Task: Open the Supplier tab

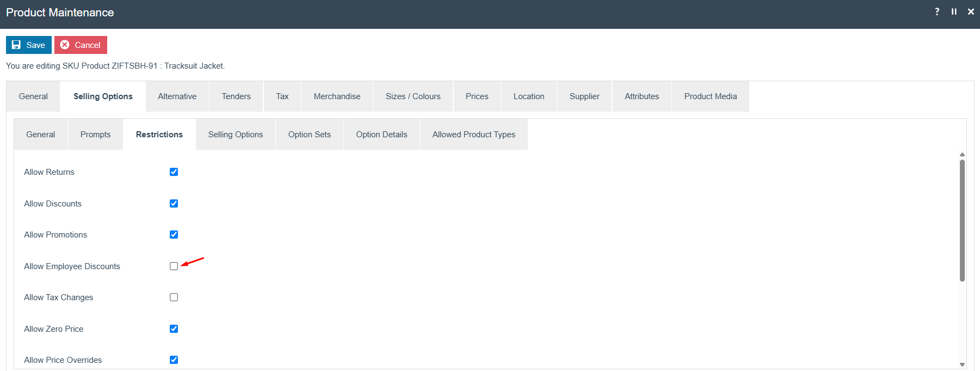Action: (x=584, y=96)
